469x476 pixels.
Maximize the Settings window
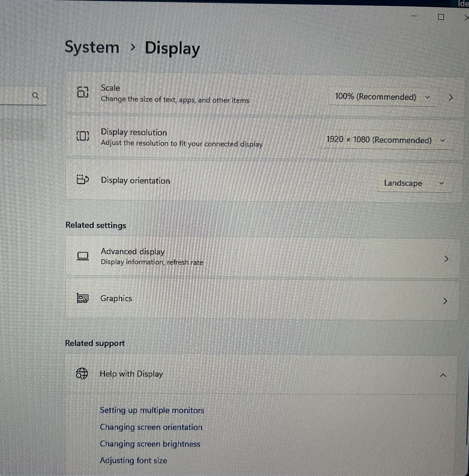point(440,17)
